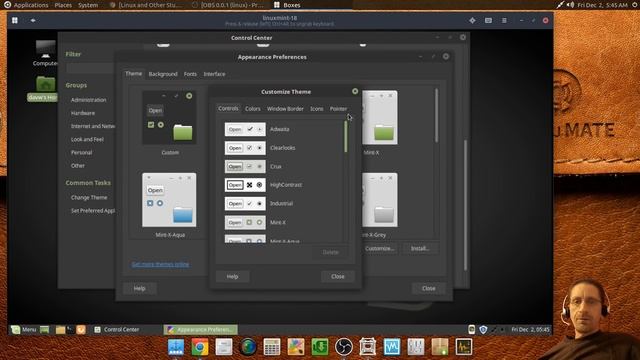Select Look and Feel group in Control Center
The width and height of the screenshot is (640, 360).
pyautogui.click(x=87, y=139)
